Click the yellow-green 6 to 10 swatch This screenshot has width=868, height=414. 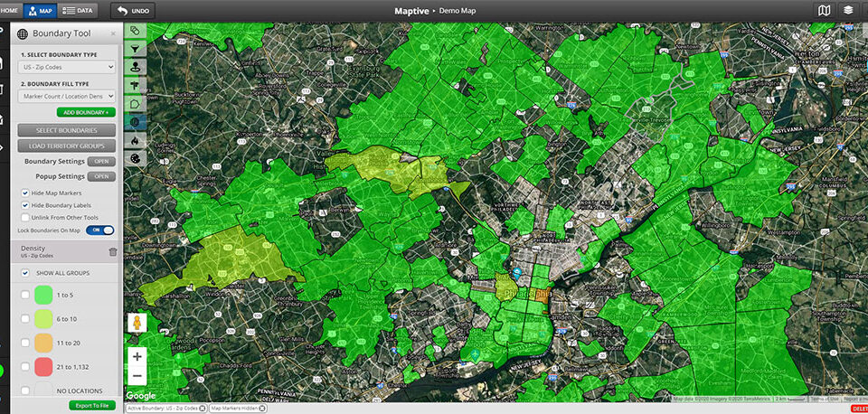click(x=43, y=319)
